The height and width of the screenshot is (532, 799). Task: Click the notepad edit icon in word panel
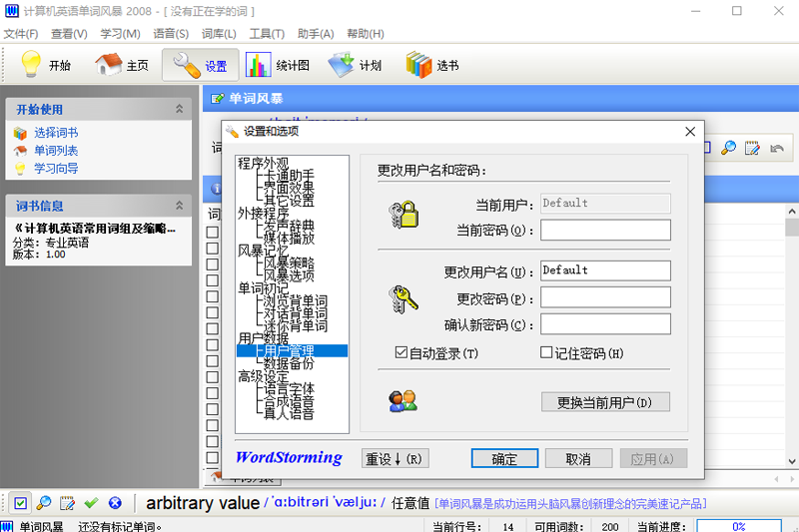point(752,148)
